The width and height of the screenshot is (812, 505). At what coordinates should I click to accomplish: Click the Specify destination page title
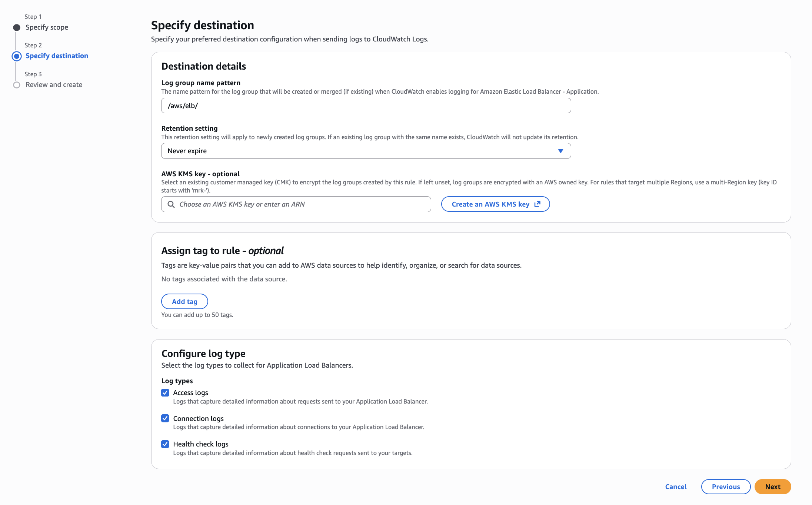click(x=203, y=25)
